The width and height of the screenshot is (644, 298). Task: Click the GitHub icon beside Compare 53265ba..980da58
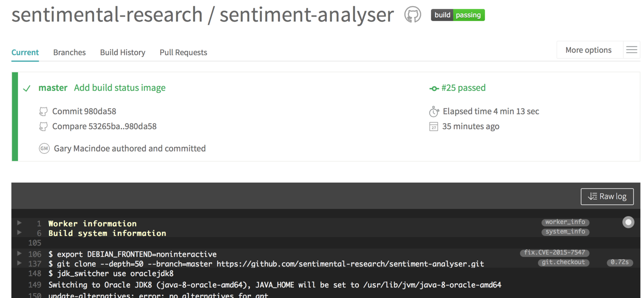[43, 126]
